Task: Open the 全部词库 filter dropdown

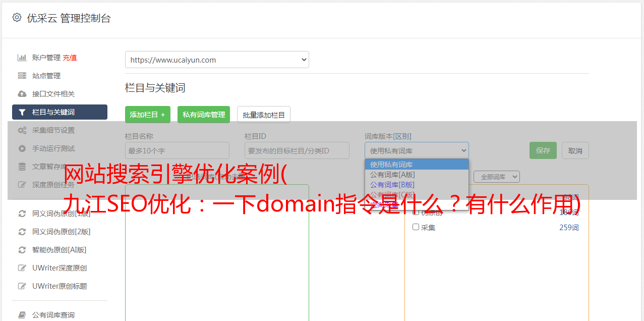Action: pos(497,177)
